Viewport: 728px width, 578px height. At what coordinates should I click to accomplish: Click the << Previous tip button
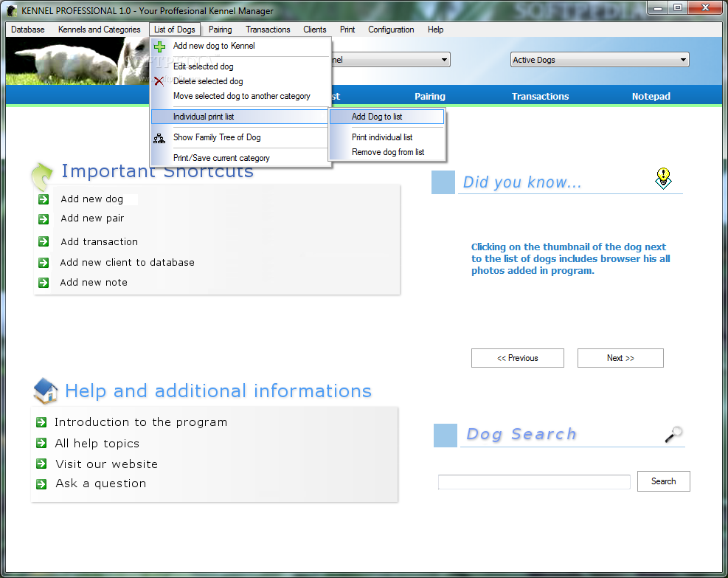518,358
